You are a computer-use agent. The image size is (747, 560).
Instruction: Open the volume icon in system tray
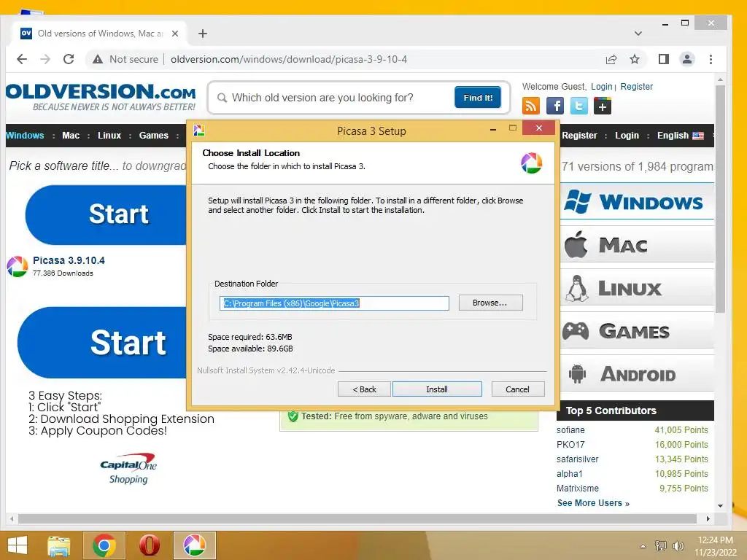(x=678, y=545)
